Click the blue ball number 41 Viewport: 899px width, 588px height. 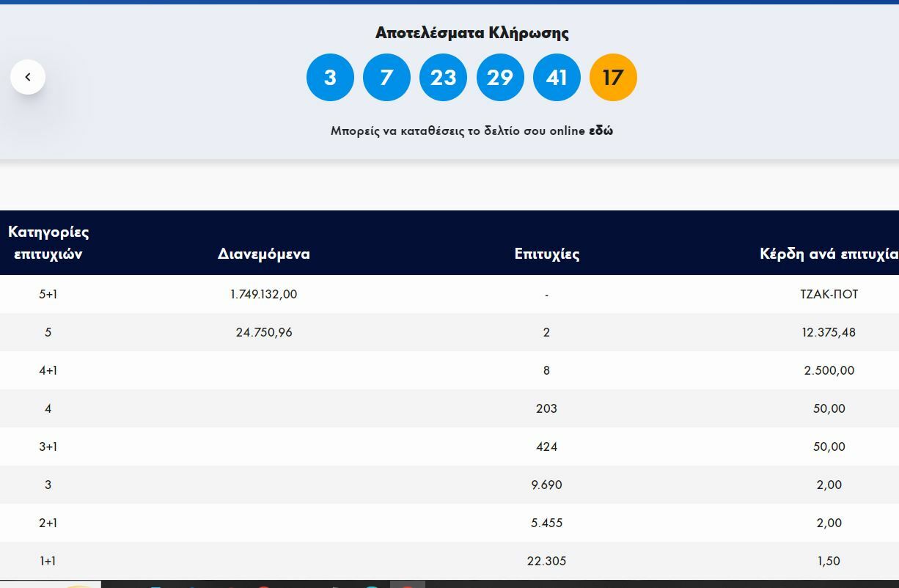click(x=557, y=77)
